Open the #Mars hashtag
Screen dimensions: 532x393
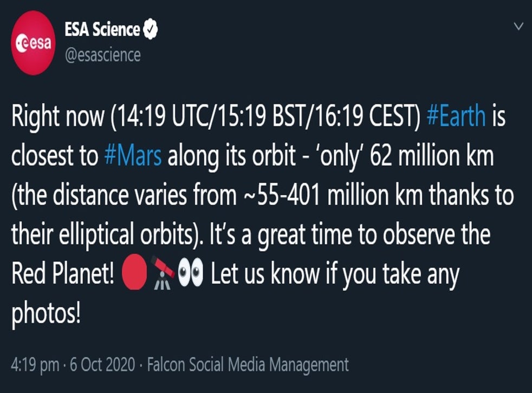132,157
